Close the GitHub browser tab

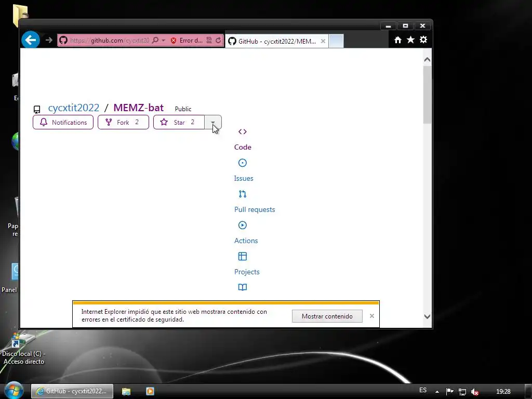[x=323, y=41]
